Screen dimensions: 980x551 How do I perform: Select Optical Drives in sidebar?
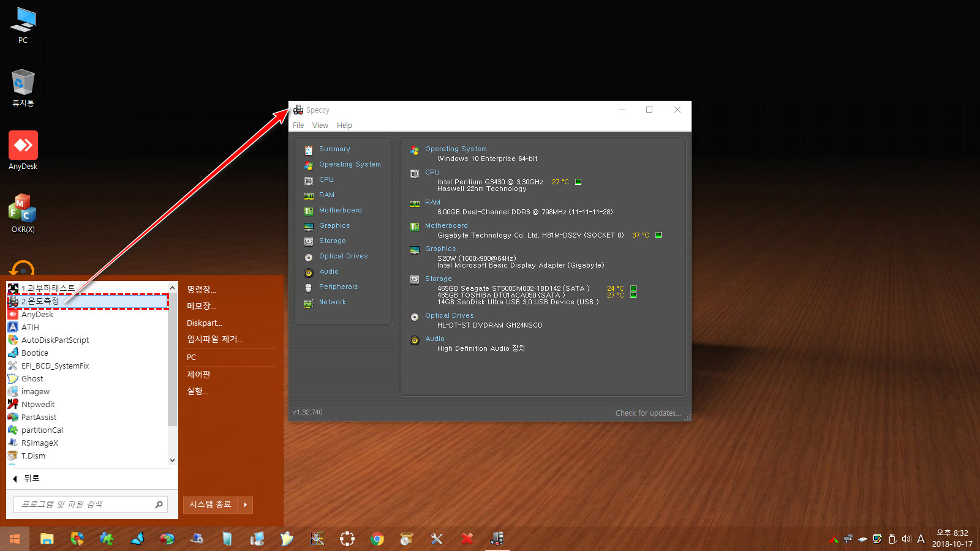[344, 256]
